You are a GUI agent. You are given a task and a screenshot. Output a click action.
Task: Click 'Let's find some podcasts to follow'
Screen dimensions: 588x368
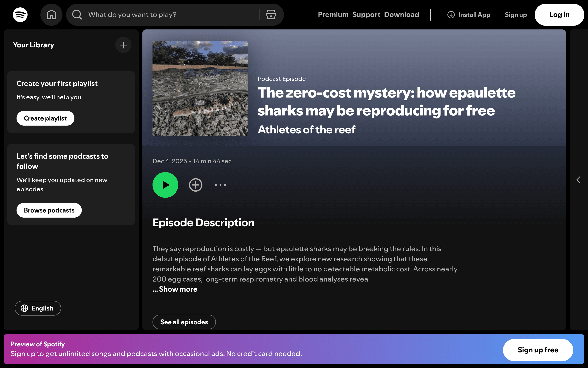(x=62, y=161)
